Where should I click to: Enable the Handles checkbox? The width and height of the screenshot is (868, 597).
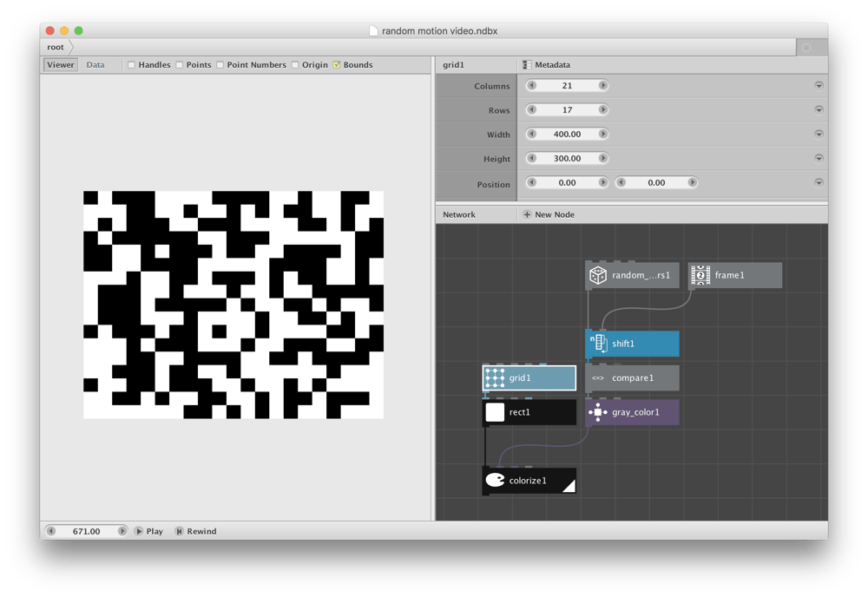pyautogui.click(x=132, y=65)
